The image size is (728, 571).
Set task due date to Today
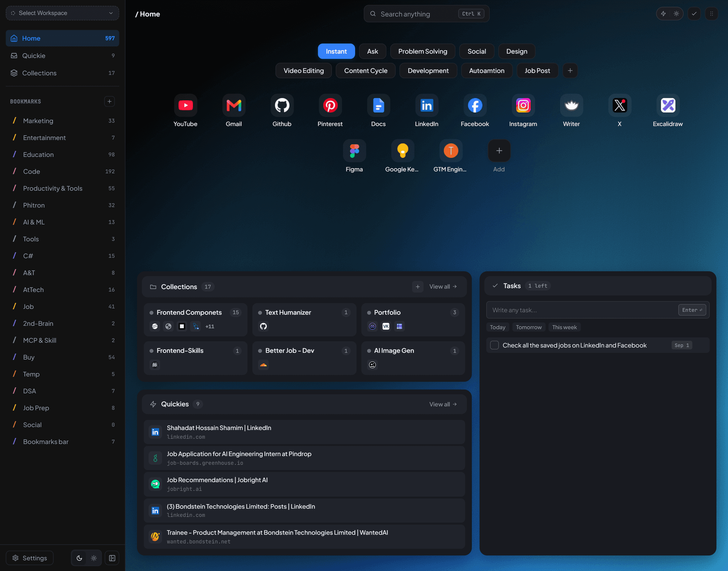tap(498, 327)
